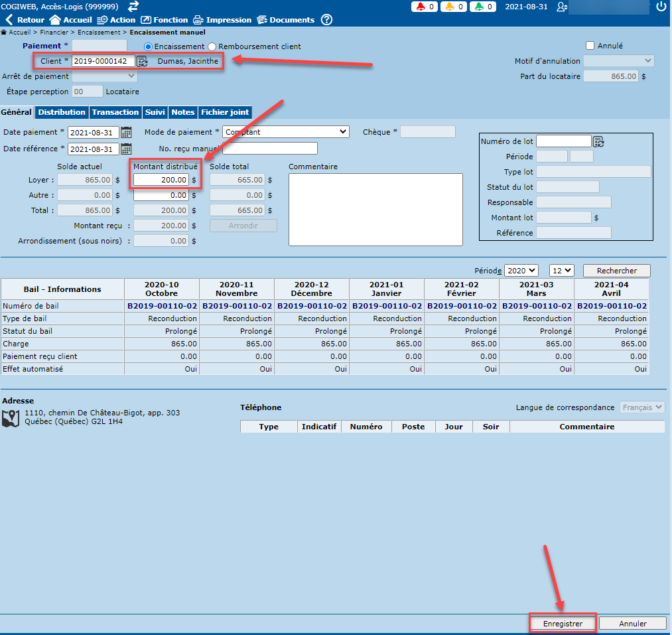Click the Numéro de lot lookup icon
The height and width of the screenshot is (635, 672).
click(x=598, y=141)
